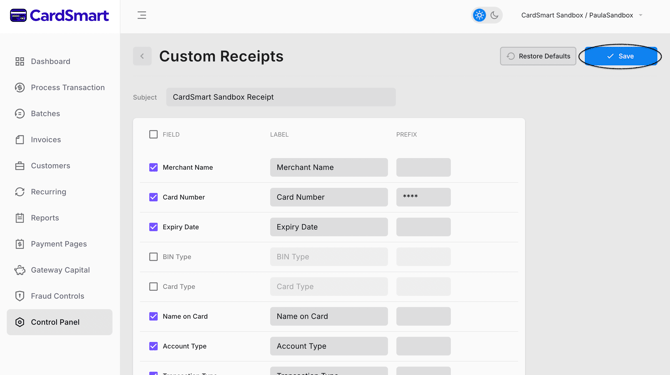Image resolution: width=670 pixels, height=375 pixels.
Task: Uncheck the Card Number checkbox
Action: 153,197
